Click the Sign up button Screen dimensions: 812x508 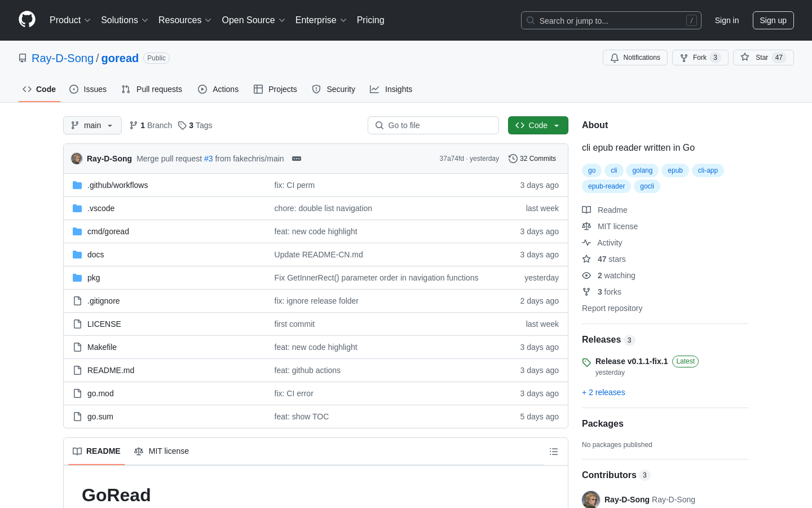(773, 20)
